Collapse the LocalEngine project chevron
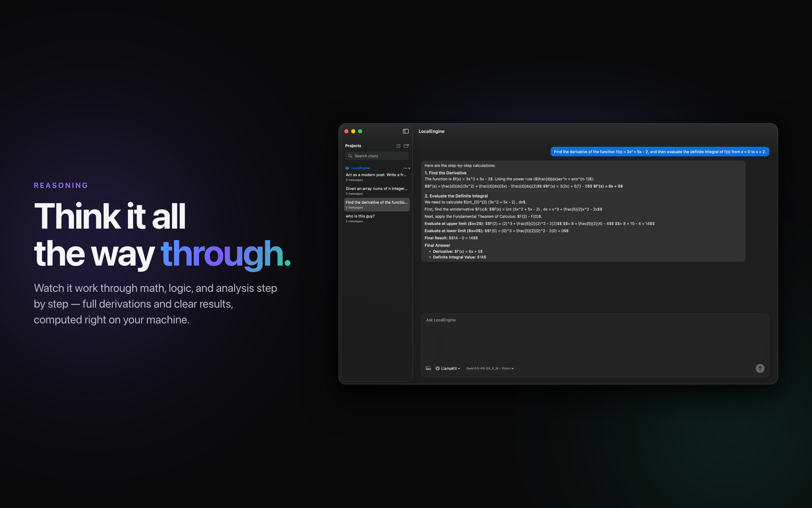The height and width of the screenshot is (508, 812). [x=409, y=168]
